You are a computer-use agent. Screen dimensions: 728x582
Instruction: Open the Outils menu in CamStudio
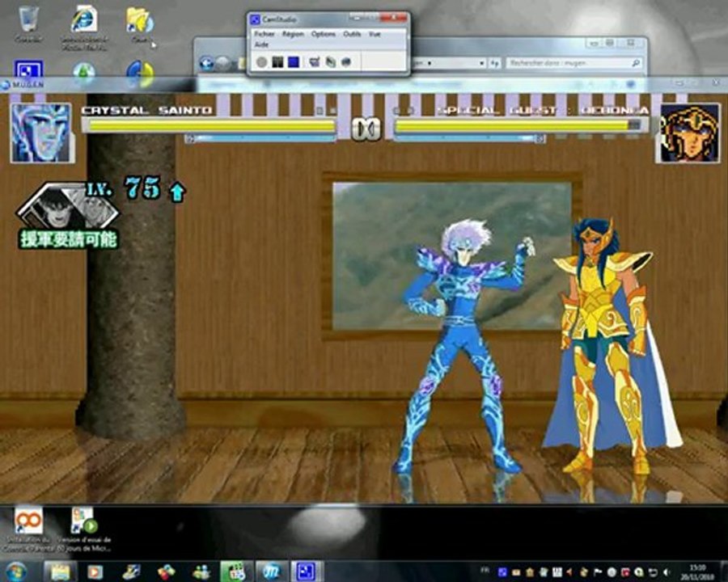[x=352, y=34]
